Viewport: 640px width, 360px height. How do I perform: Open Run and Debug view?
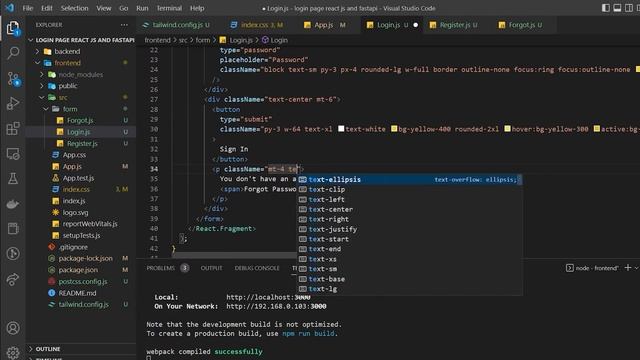13,103
